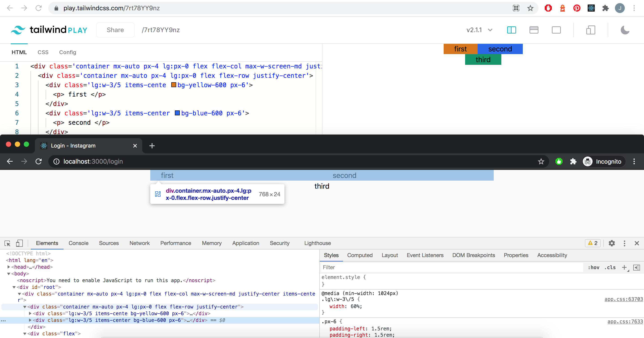The image size is (644, 338).
Task: Switch Tailwind Play to horizontal split layout
Action: [534, 30]
